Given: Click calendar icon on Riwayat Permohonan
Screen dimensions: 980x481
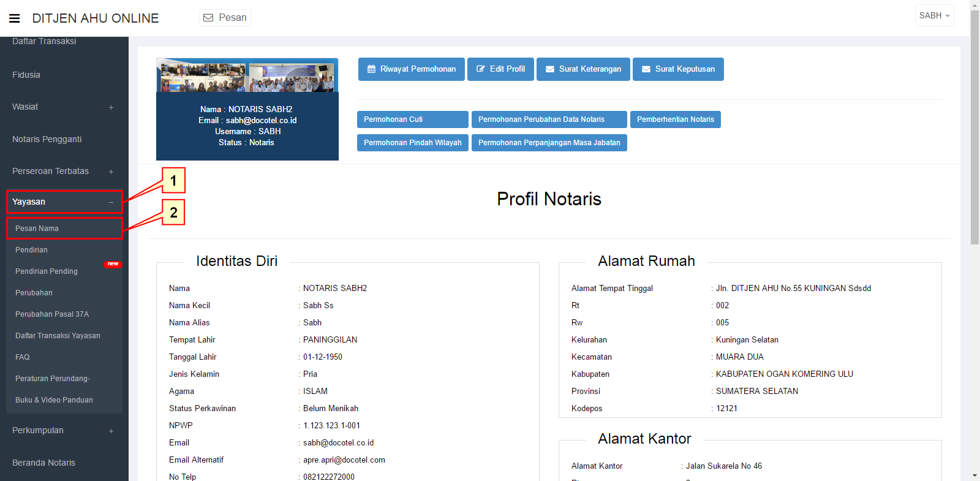Looking at the screenshot, I should pos(371,69).
